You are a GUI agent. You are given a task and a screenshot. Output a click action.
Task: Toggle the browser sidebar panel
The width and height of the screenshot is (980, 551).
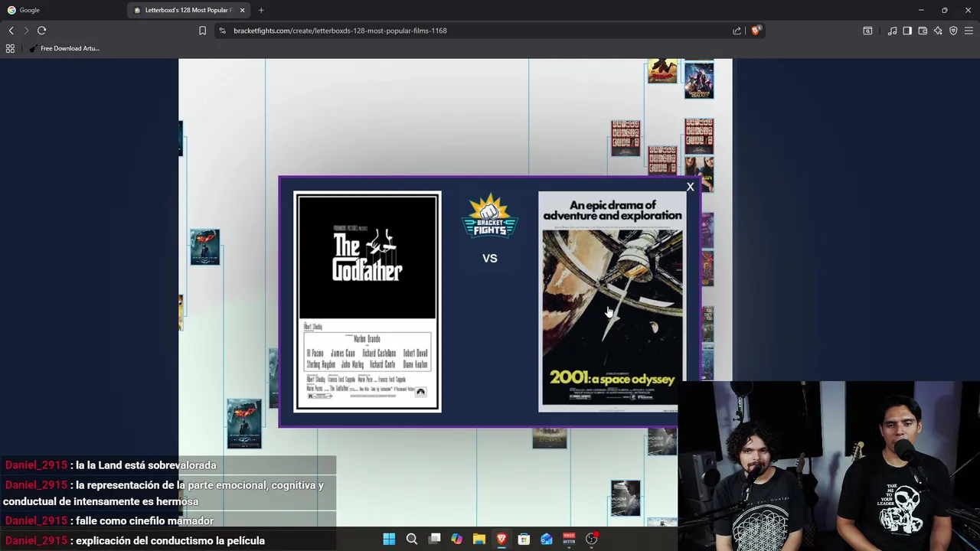click(x=907, y=31)
